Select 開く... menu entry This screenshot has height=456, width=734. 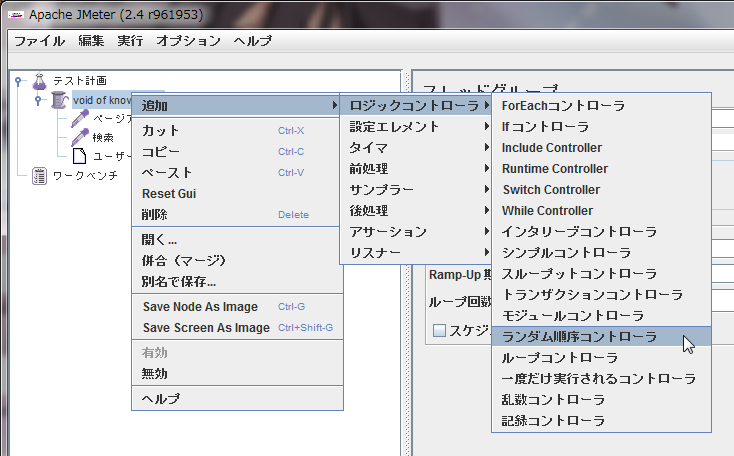pyautogui.click(x=236, y=240)
